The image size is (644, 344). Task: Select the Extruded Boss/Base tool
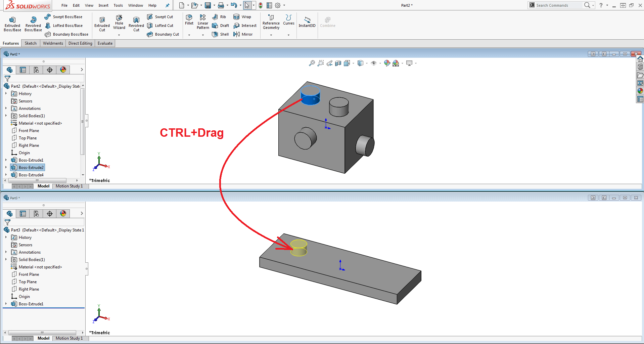[x=12, y=23]
